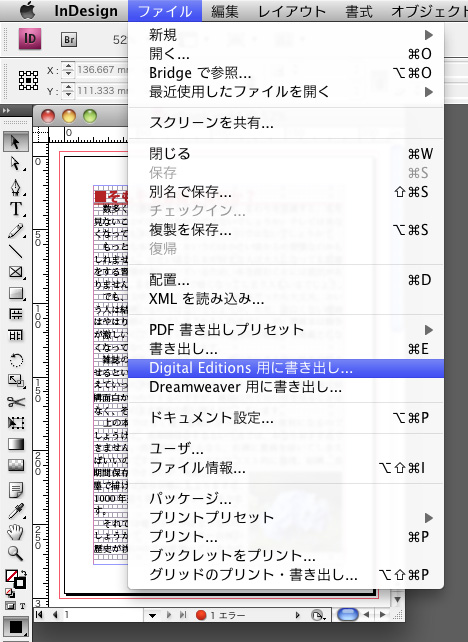468x642 pixels.
Task: Open the page number dropdown arrow
Action: pos(152,615)
